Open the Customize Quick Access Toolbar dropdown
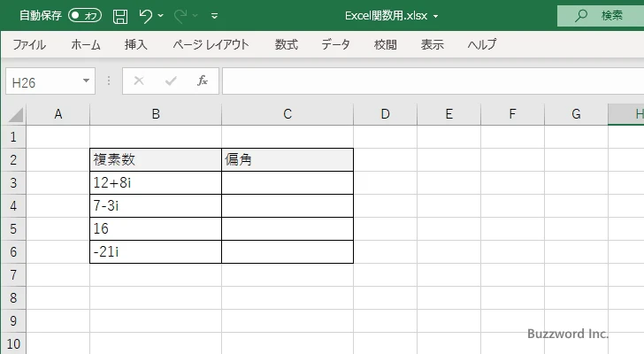The image size is (644, 354). (x=214, y=16)
